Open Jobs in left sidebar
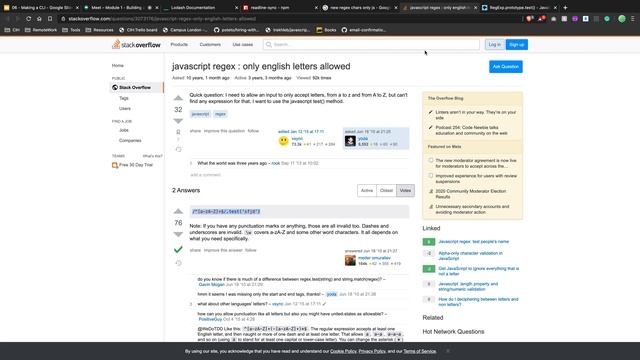This screenshot has width=640, height=360. pos(124,130)
